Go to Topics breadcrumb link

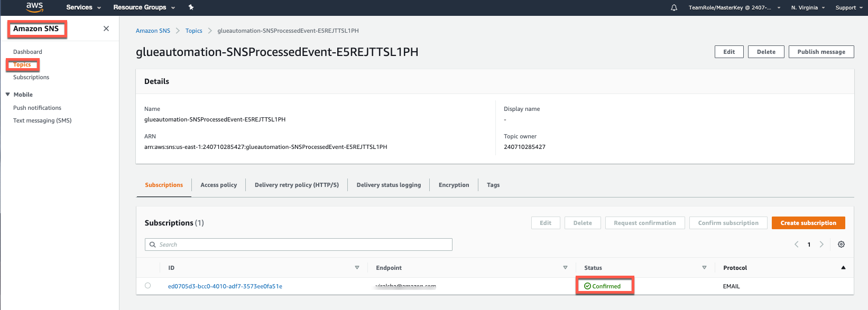[194, 31]
